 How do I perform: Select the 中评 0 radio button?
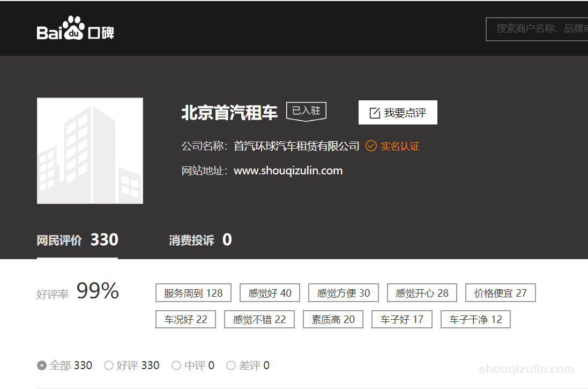[176, 365]
